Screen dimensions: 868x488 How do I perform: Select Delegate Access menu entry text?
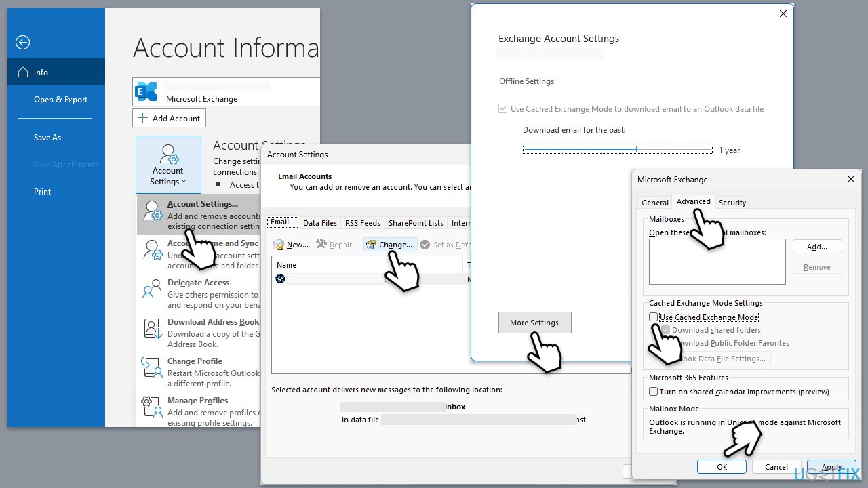199,283
